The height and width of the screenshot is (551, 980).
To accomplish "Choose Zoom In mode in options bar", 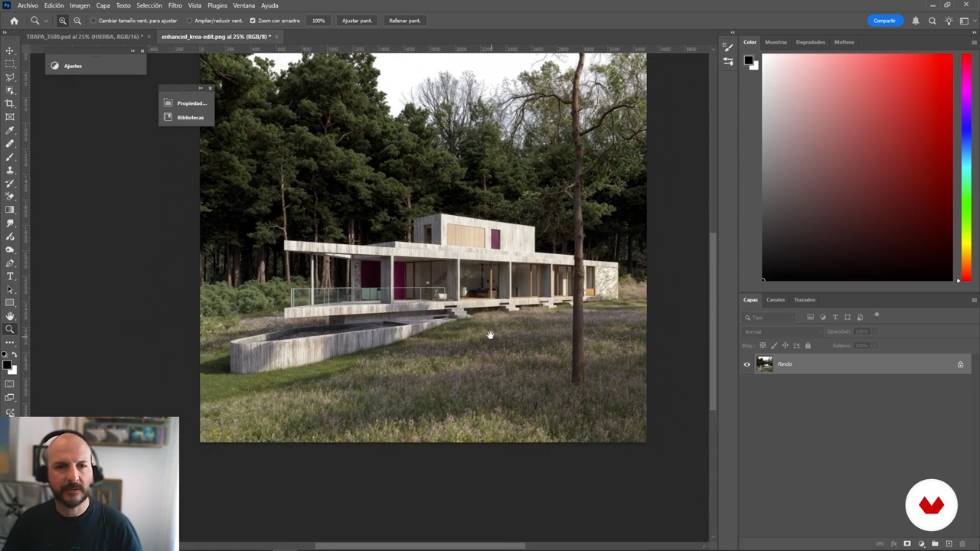I will 63,21.
